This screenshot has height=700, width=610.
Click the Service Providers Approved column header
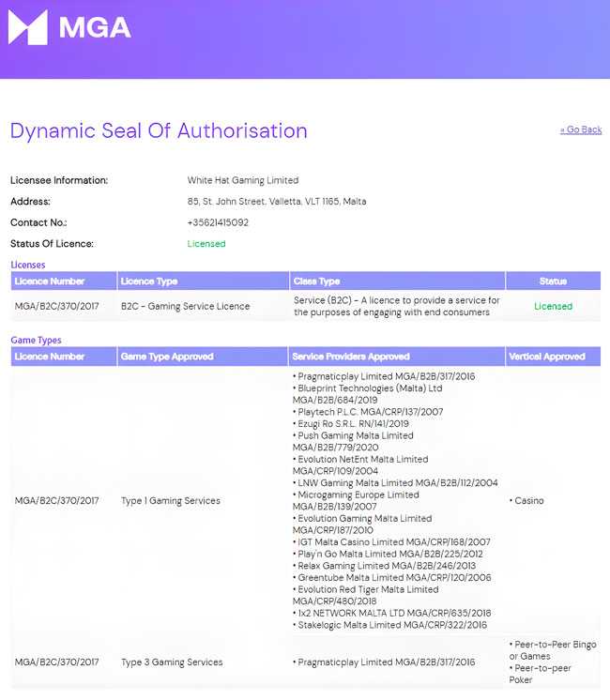click(397, 357)
